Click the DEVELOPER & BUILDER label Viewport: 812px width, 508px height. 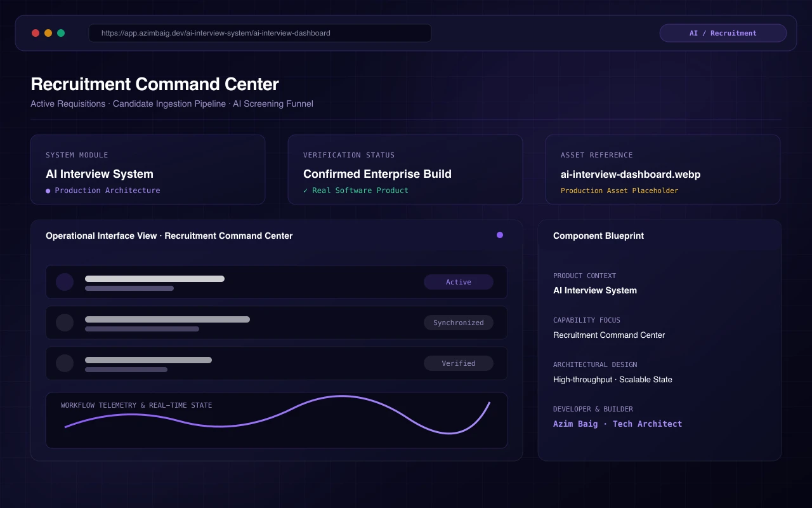click(x=593, y=409)
